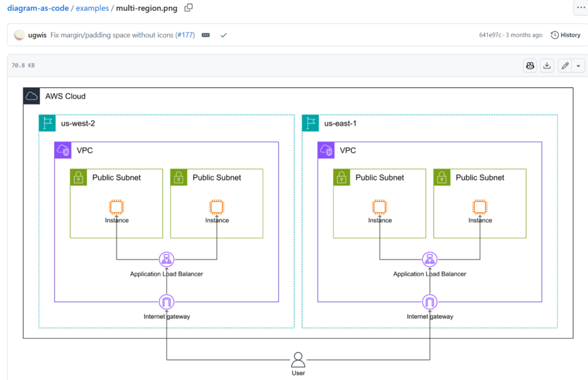Click the us-east-1 region flag icon
Screen dimensions: 588x380
point(310,123)
